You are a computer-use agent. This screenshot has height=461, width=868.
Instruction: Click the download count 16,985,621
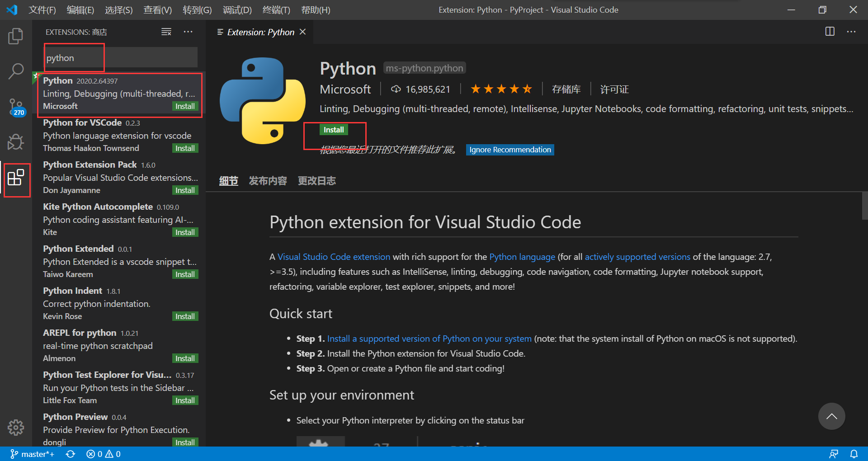[x=421, y=89]
